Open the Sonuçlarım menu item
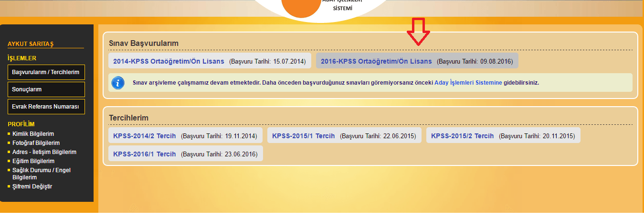Image resolution: width=644 pixels, height=220 pixels. [x=46, y=89]
